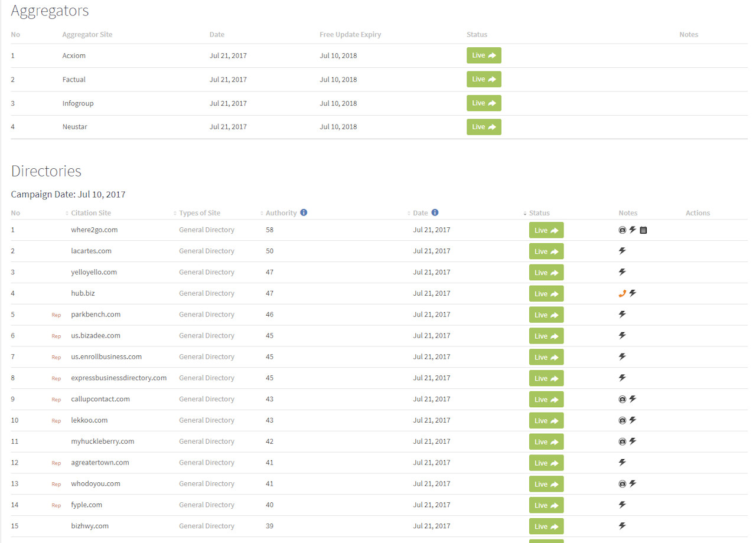Open the Live listing for lacartes.com
756x543 pixels.
pos(546,251)
